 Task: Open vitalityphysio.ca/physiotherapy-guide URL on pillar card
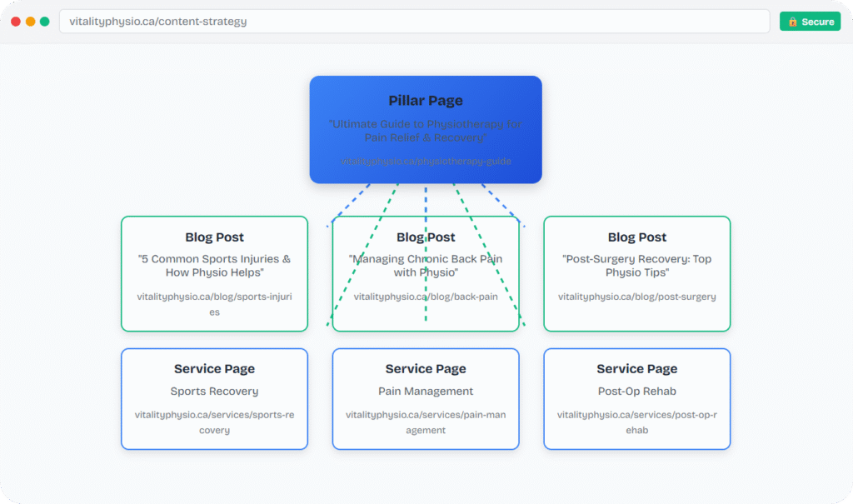426,161
